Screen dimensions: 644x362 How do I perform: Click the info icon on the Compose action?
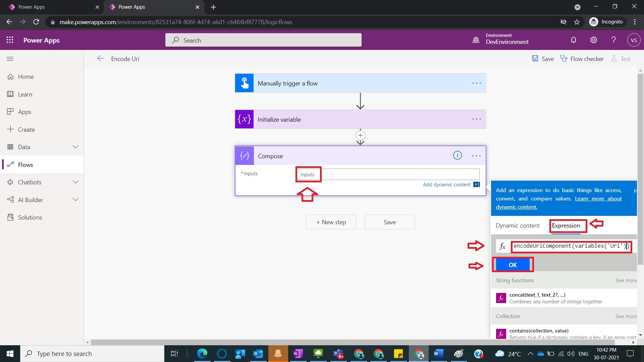[458, 156]
